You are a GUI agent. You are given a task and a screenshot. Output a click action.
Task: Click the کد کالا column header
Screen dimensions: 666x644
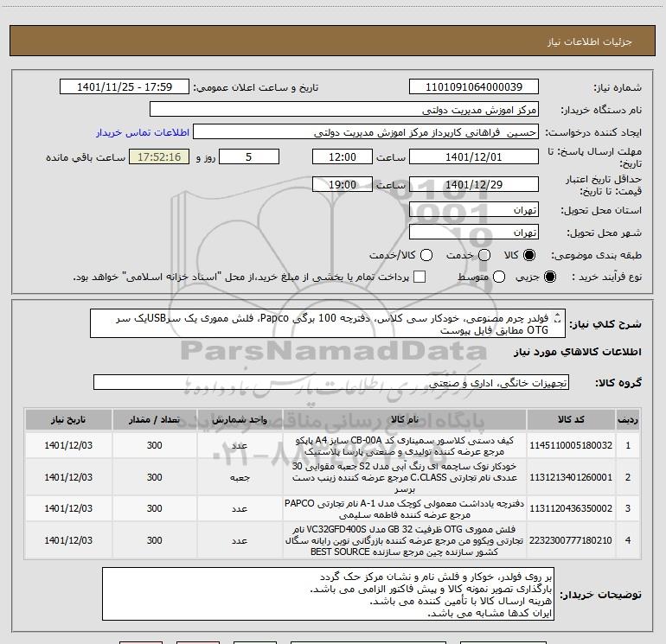click(x=571, y=420)
